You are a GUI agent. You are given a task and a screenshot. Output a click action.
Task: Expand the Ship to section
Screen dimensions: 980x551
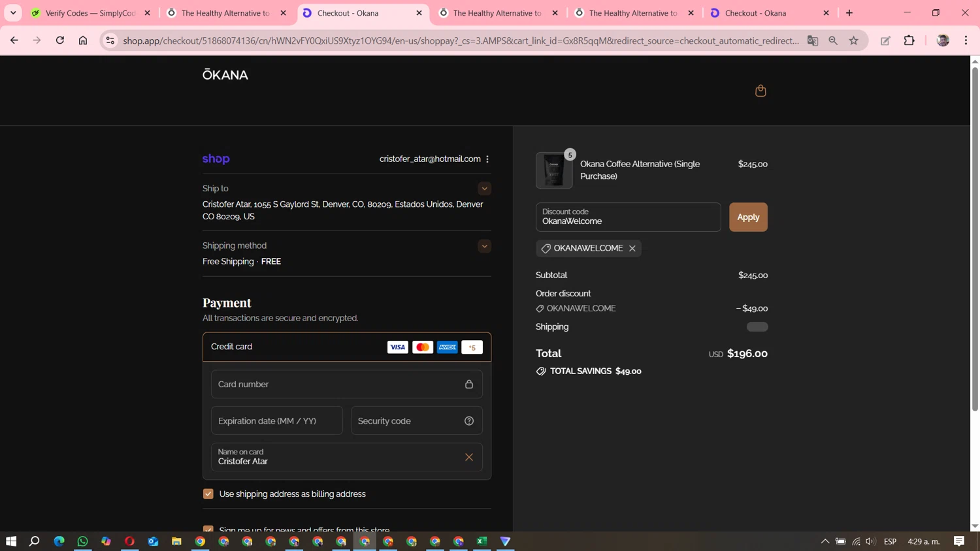click(484, 189)
